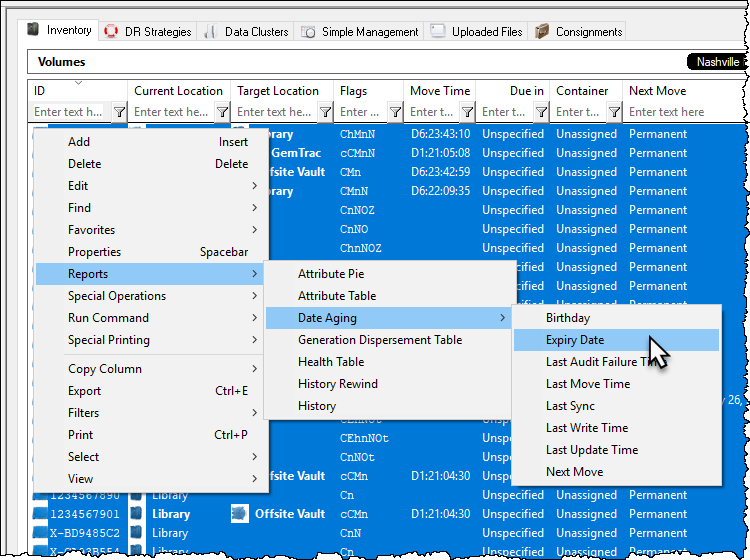The height and width of the screenshot is (560, 750).
Task: Click the Data Clusters tab icon
Action: pos(210,32)
